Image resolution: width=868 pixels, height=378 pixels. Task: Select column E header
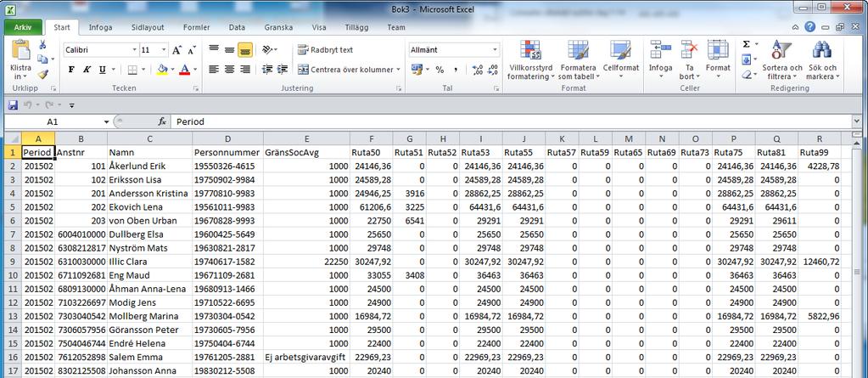point(307,138)
